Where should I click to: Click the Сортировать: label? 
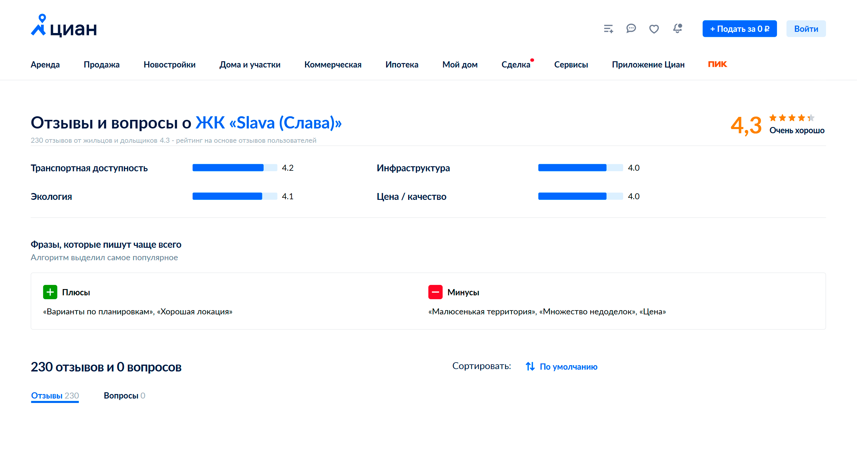pos(481,366)
